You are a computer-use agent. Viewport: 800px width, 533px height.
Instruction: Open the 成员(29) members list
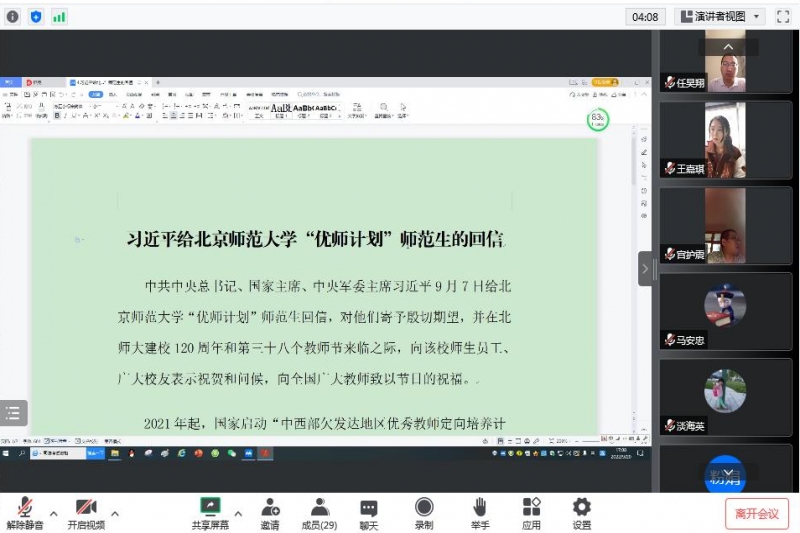(x=319, y=513)
